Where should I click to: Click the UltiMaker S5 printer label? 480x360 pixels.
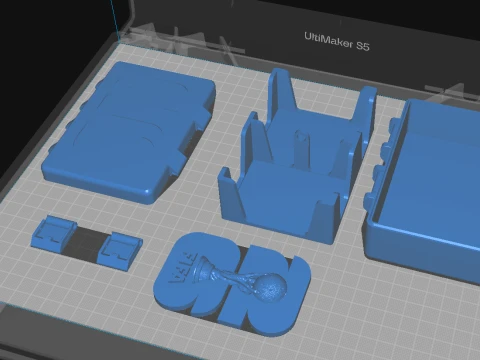pos(337,41)
